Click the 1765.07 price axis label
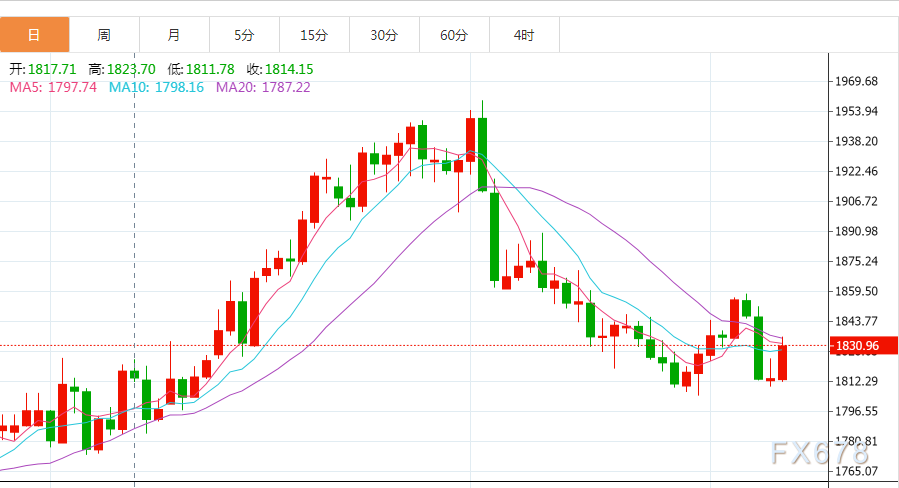 pyautogui.click(x=856, y=471)
